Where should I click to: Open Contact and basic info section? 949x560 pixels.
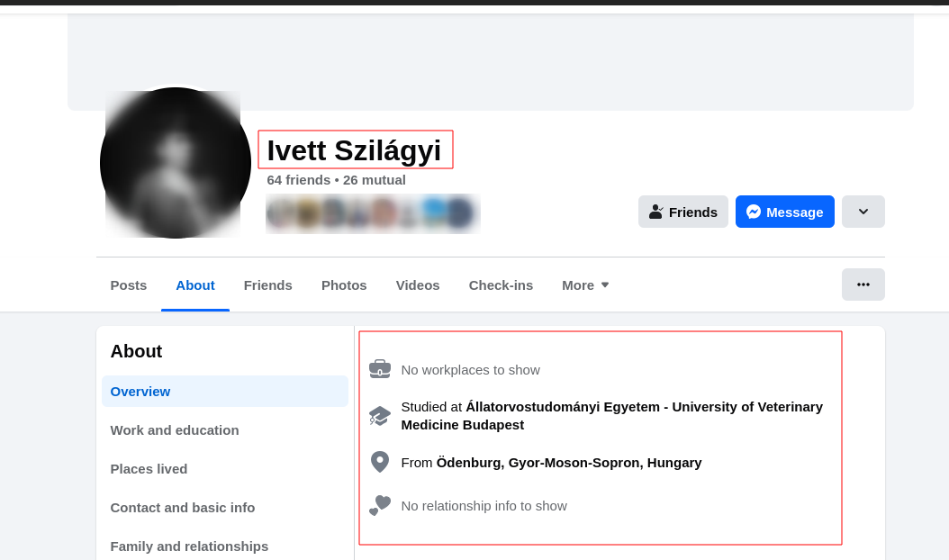click(x=183, y=507)
